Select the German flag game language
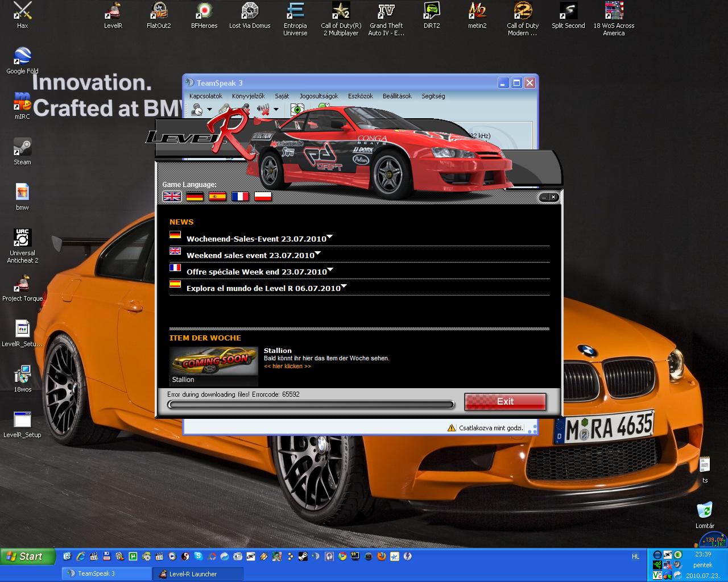 click(x=195, y=196)
